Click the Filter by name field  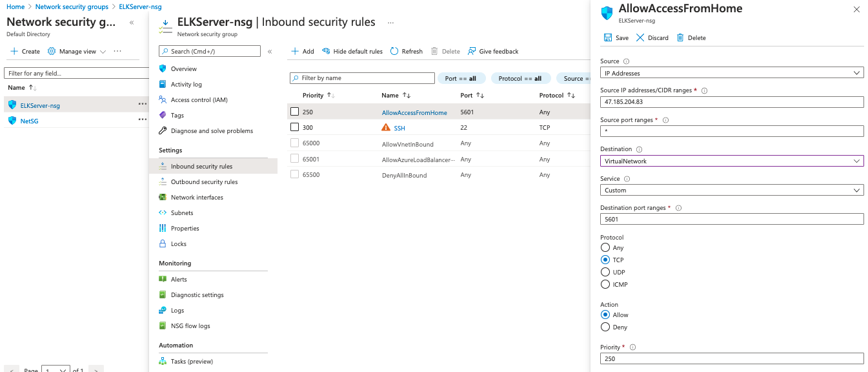click(362, 78)
